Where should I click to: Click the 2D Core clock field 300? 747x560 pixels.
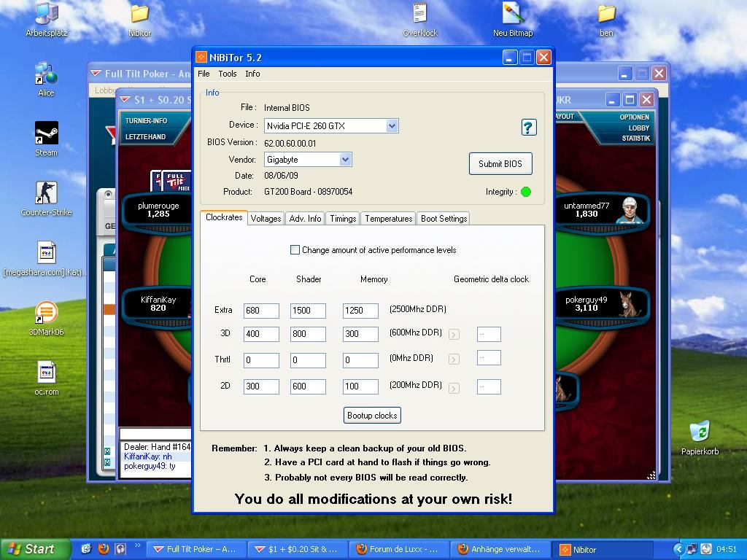click(261, 386)
